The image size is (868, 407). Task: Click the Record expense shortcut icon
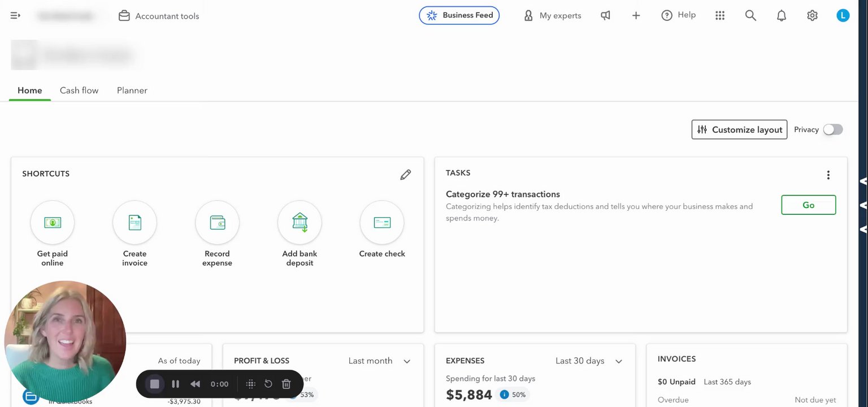tap(217, 223)
